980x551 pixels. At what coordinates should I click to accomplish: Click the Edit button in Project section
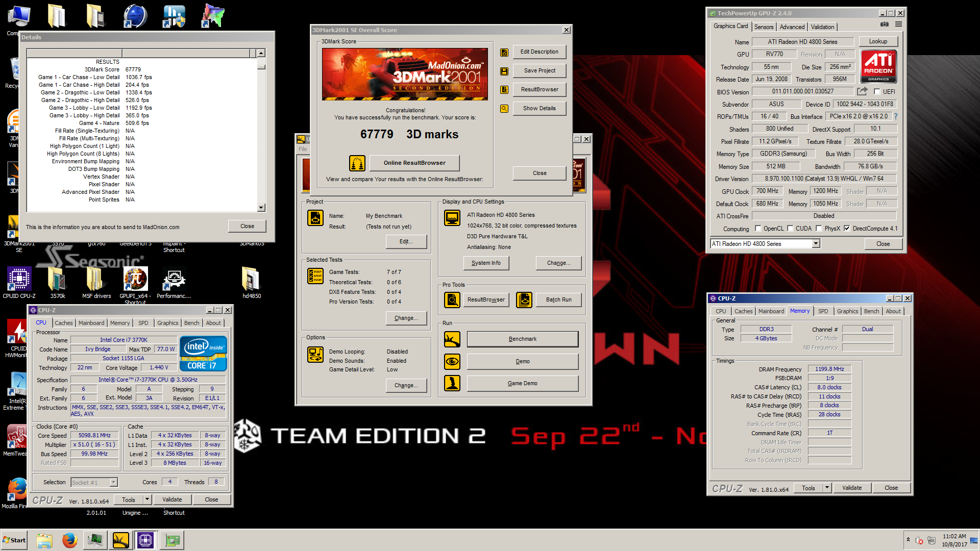point(406,241)
